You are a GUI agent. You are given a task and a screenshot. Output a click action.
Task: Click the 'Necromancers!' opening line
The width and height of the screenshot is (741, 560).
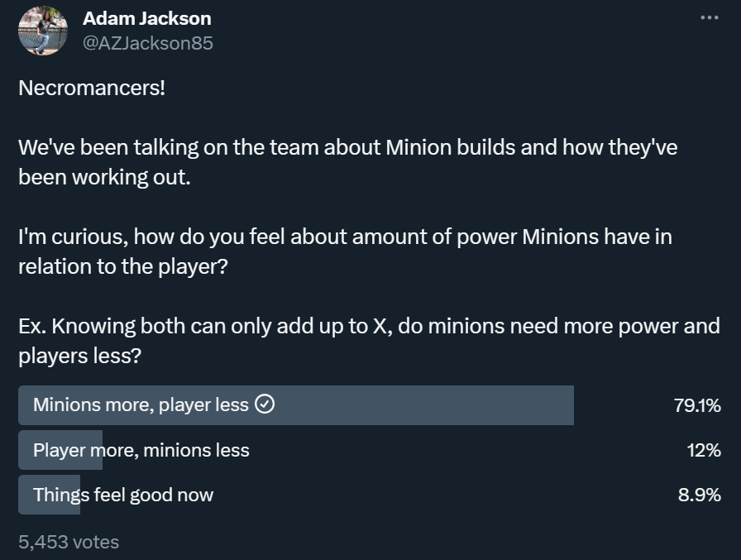[x=92, y=87]
